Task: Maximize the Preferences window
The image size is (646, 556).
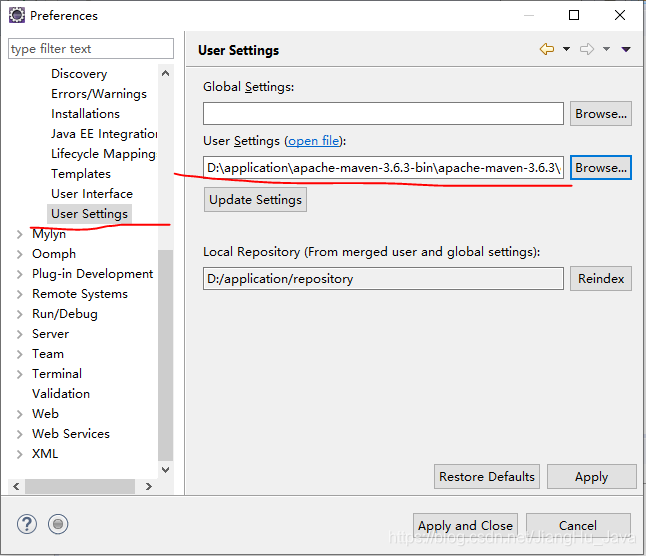Action: 574,15
